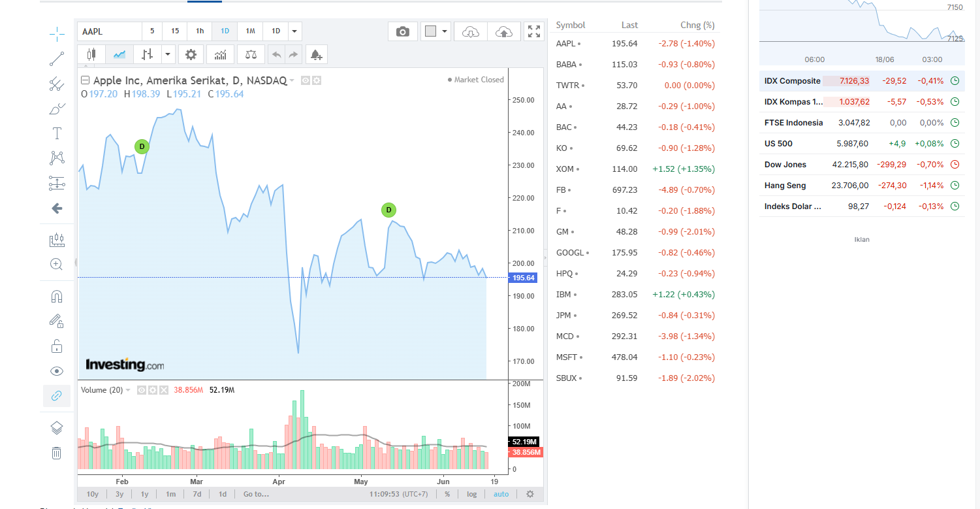Click the Go to... button
The image size is (980, 509).
point(256,494)
